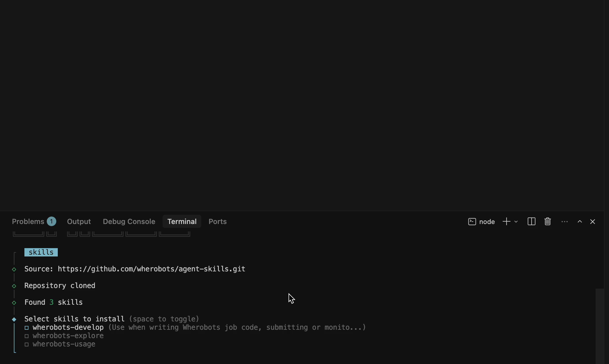
Task: Maximize the panel with the chevron icon
Action: click(580, 222)
